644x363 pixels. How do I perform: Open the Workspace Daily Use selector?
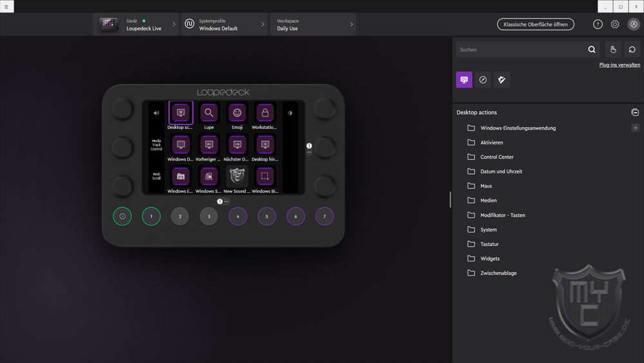click(313, 25)
